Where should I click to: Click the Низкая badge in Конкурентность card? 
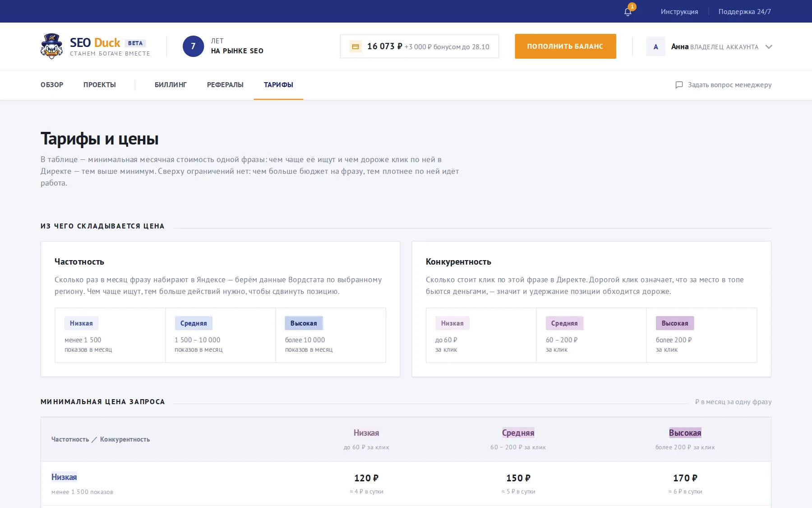pos(452,323)
